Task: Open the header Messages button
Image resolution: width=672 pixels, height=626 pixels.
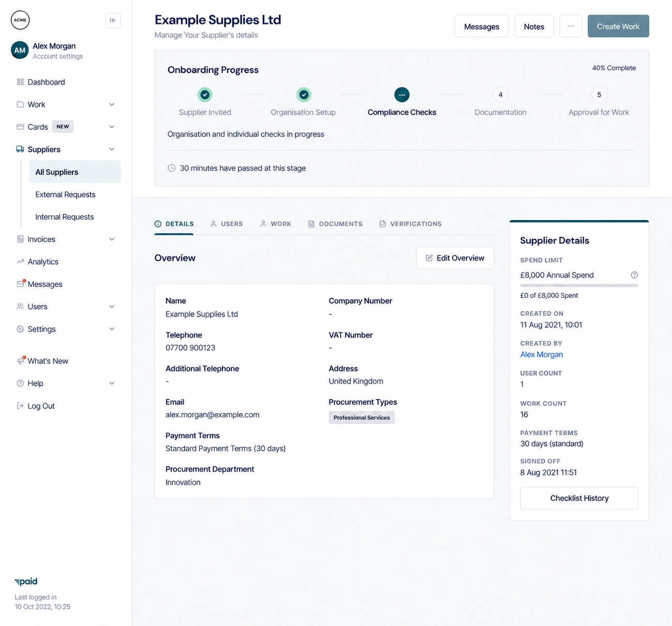Action: (x=482, y=26)
